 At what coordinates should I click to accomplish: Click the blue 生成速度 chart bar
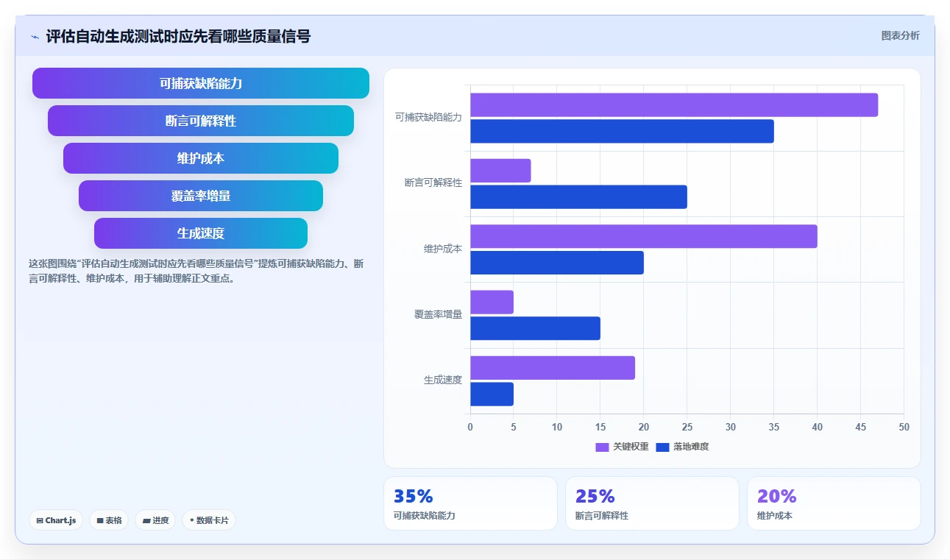pos(492,394)
